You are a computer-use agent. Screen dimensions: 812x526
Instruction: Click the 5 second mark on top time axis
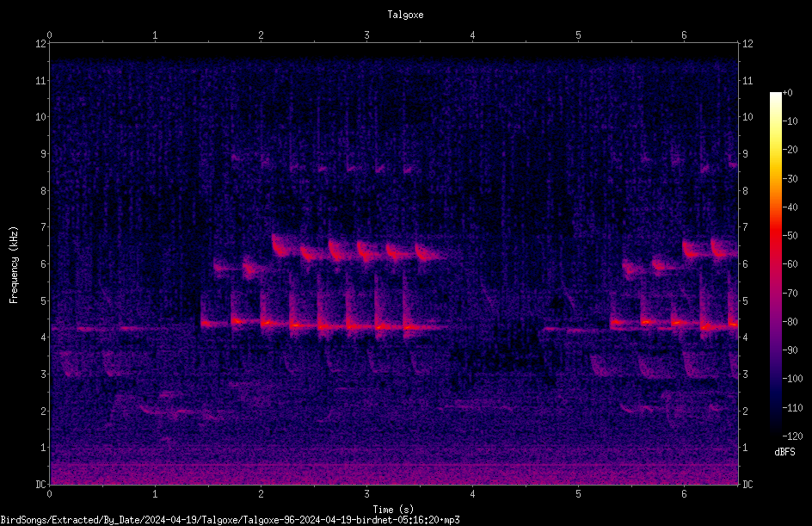(x=578, y=35)
